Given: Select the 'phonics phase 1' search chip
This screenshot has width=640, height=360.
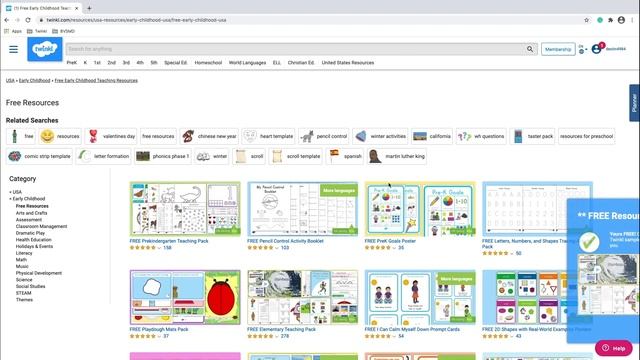Looking at the screenshot, I should point(163,156).
